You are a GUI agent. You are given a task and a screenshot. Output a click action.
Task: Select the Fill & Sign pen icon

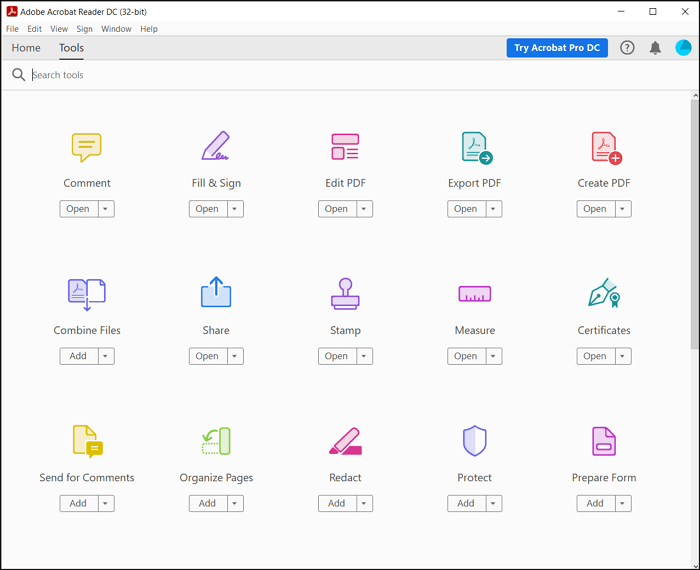tap(216, 146)
